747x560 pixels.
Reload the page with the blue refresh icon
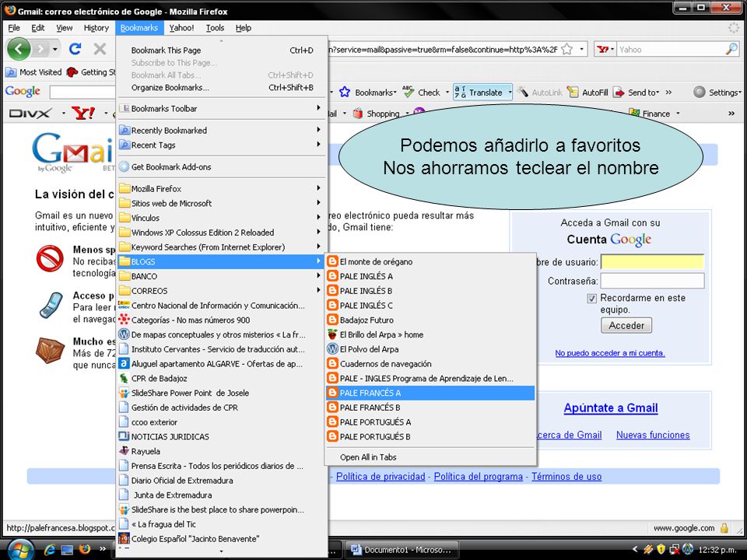coord(75,48)
